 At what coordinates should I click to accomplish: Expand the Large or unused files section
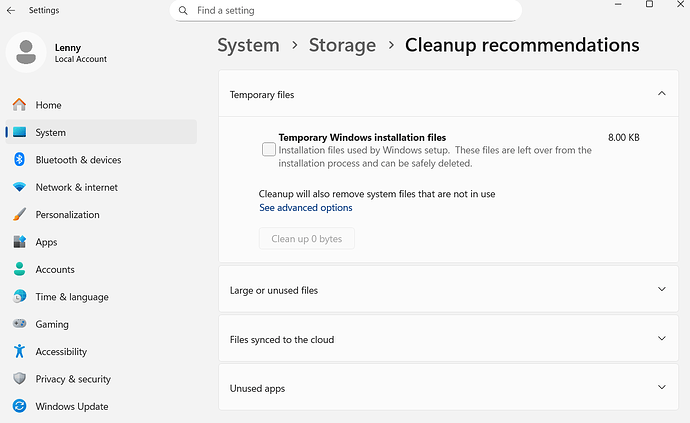click(x=661, y=290)
